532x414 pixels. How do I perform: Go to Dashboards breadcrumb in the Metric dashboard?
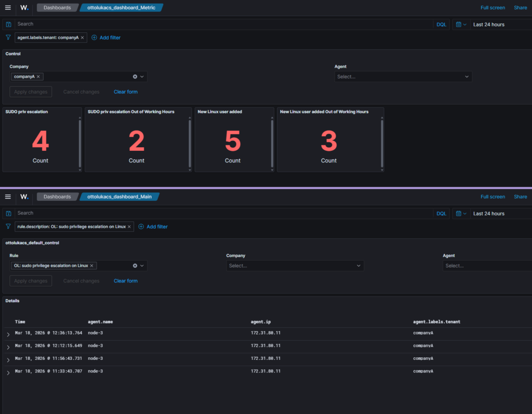pyautogui.click(x=57, y=8)
